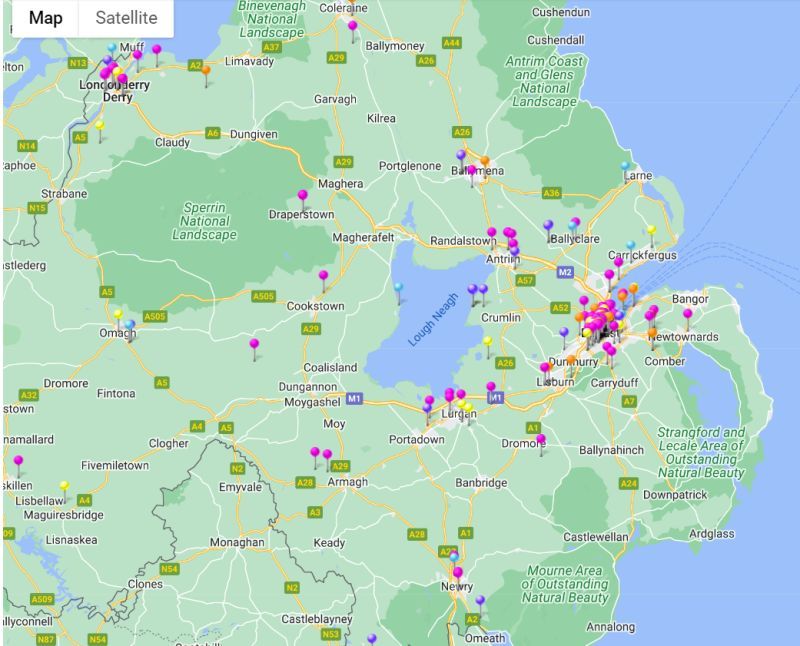This screenshot has width=800, height=646.
Task: Select the magenta pin east of Bangor
Action: 688,312
